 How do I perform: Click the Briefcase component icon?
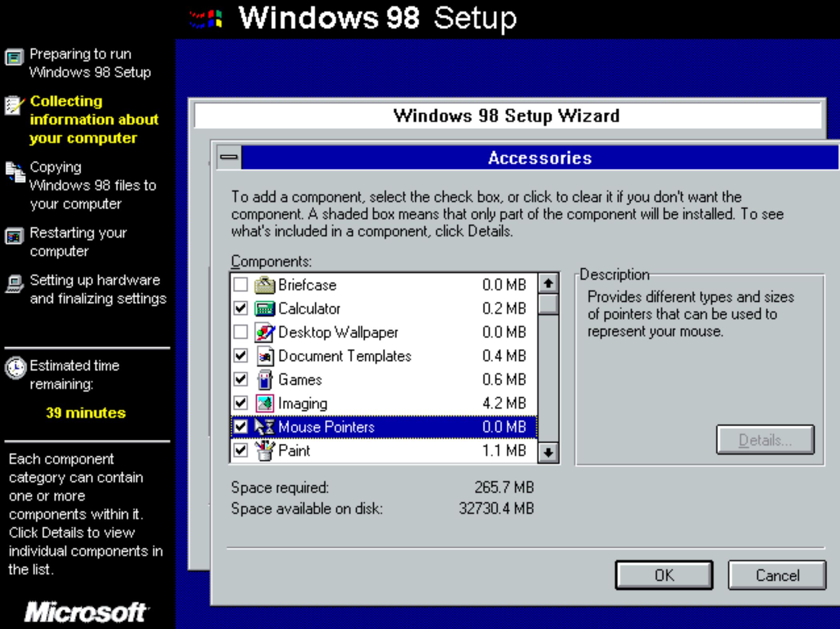coord(265,285)
